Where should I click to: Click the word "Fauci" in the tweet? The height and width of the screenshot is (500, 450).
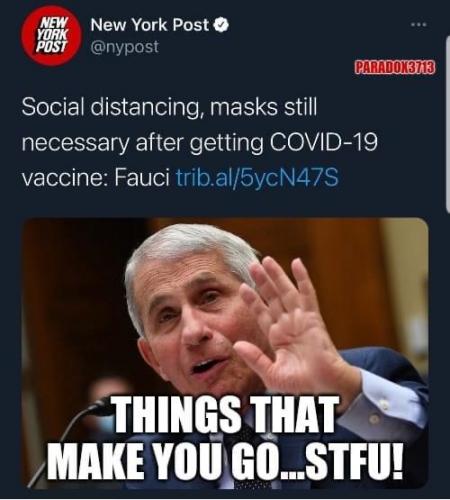(142, 177)
